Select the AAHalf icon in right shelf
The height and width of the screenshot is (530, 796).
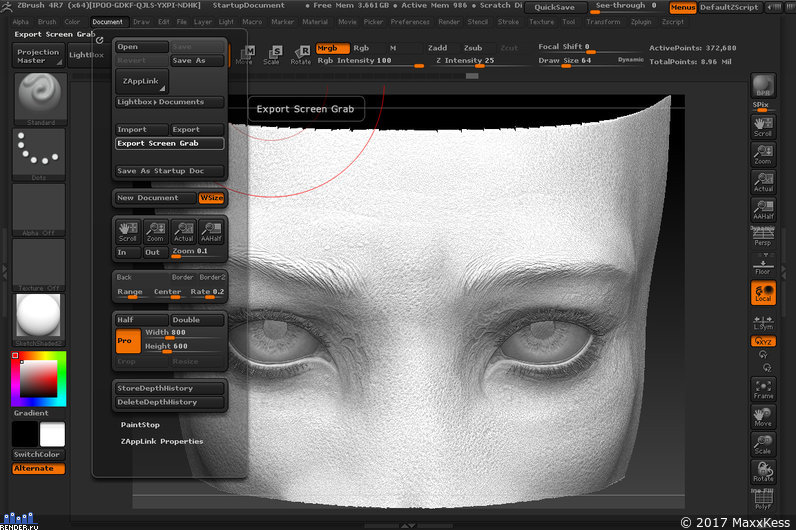(763, 210)
